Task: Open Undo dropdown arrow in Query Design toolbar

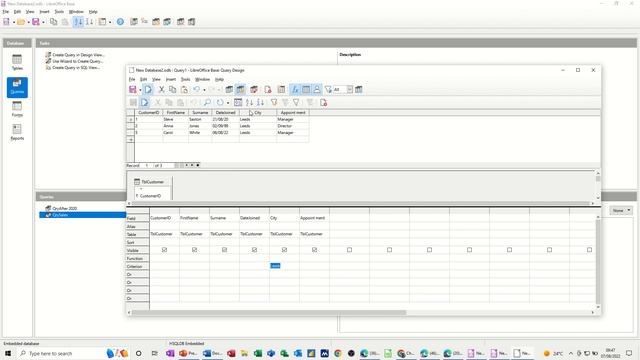Action: 204,90
